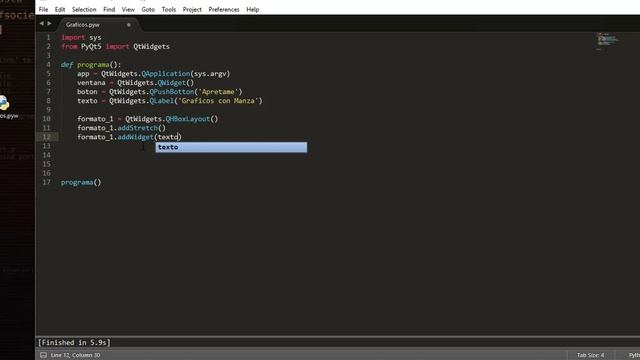Open the Help menu
640x360 pixels.
pyautogui.click(x=253, y=9)
